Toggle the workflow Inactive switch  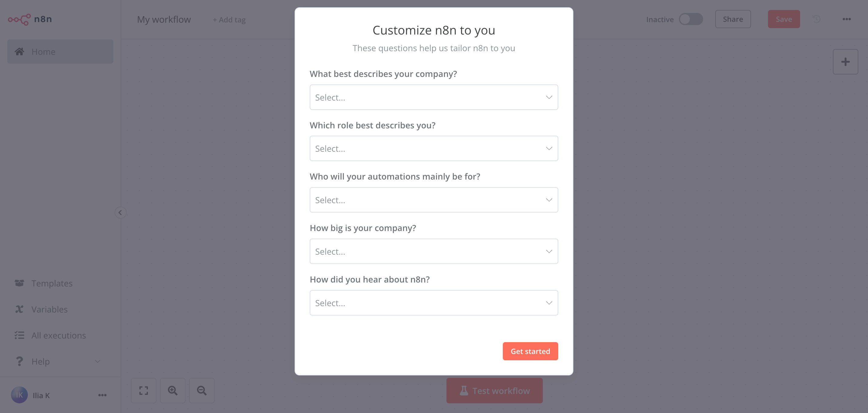click(690, 19)
